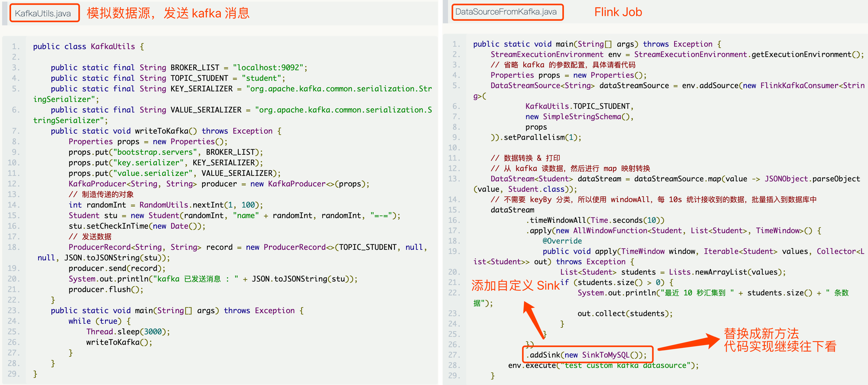
Task: Open the DataSourceFromKafka.java file label
Action: [507, 12]
